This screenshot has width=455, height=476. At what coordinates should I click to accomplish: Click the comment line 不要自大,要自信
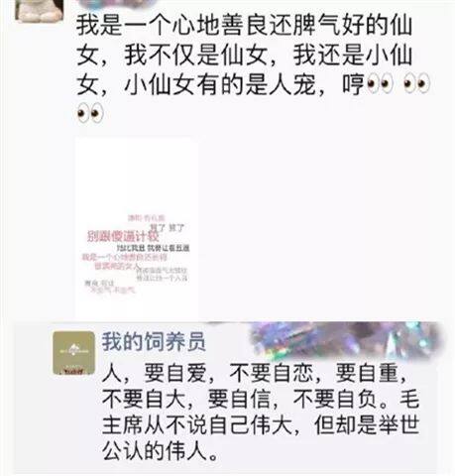pyautogui.click(x=186, y=399)
